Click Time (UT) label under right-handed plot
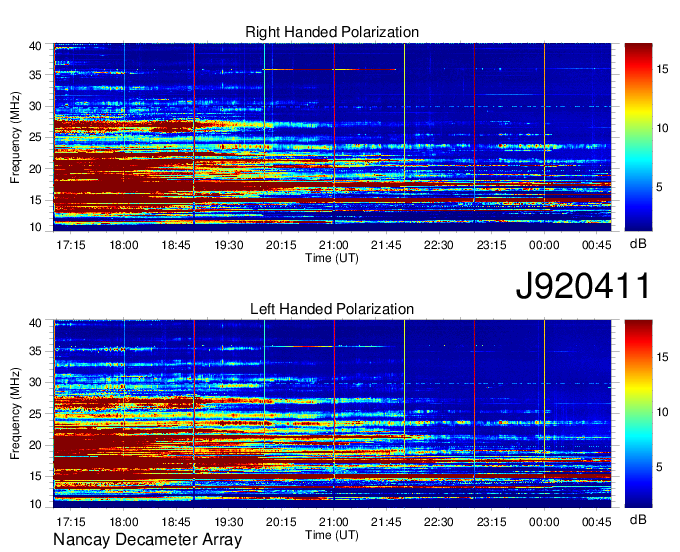 point(332,258)
